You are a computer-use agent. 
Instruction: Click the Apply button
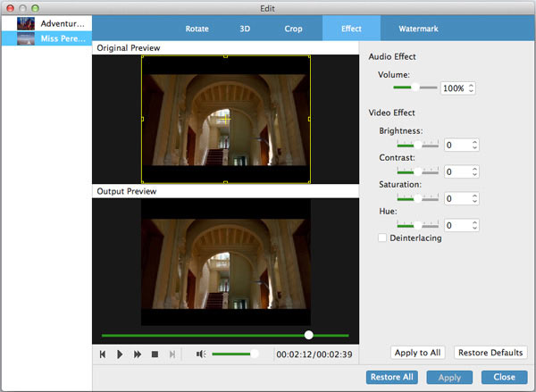(x=449, y=378)
